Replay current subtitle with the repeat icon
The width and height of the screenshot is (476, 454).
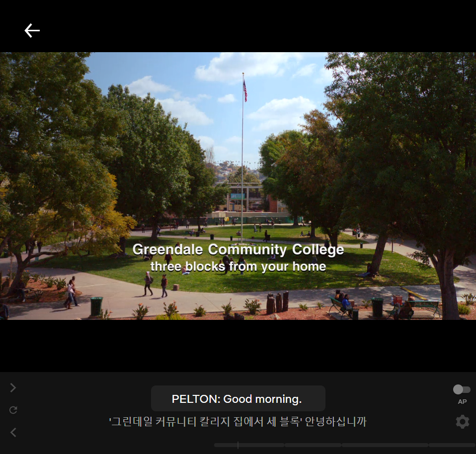point(13,410)
